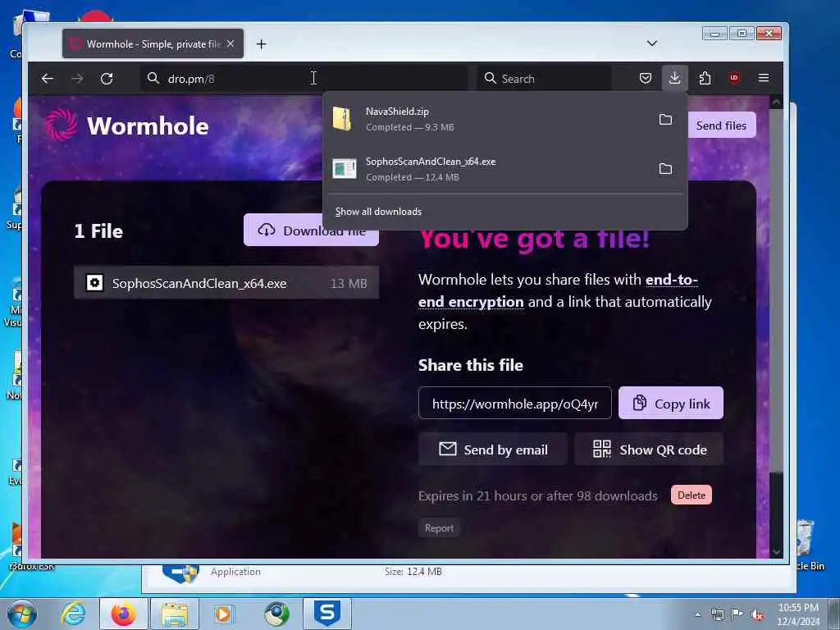Image resolution: width=840 pixels, height=630 pixels.
Task: Click the Copy link button
Action: coord(671,404)
